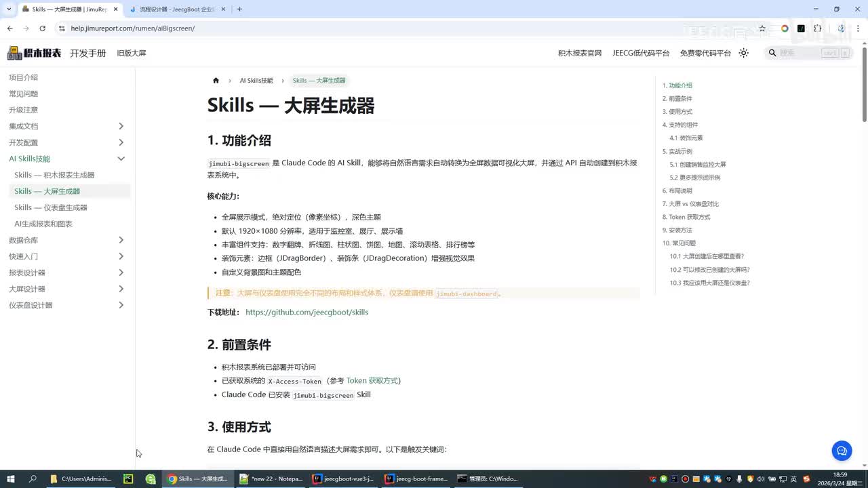Open the Chrome three-dot menu
The image size is (868, 488).
click(x=859, y=28)
